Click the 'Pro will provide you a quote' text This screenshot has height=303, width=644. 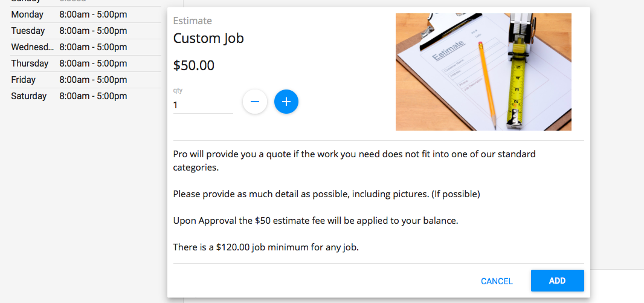point(355,161)
